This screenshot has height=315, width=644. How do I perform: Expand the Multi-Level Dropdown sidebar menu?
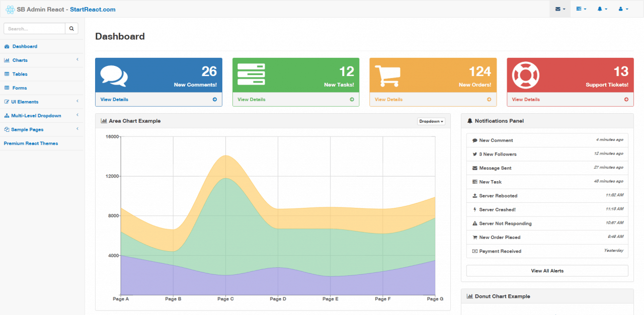42,116
